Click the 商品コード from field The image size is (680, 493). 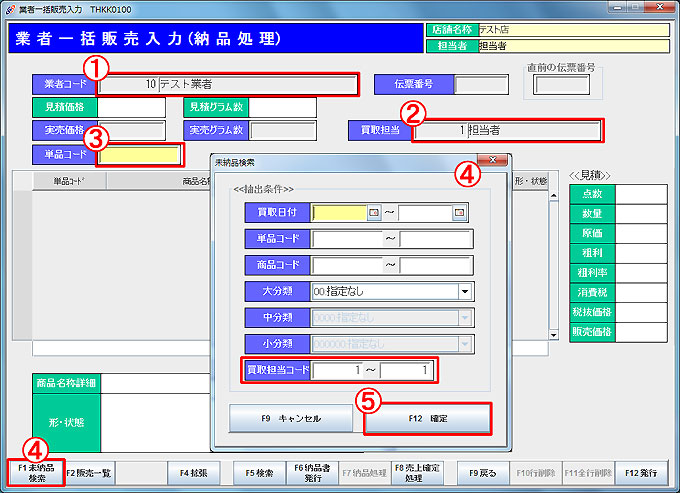pos(347,265)
